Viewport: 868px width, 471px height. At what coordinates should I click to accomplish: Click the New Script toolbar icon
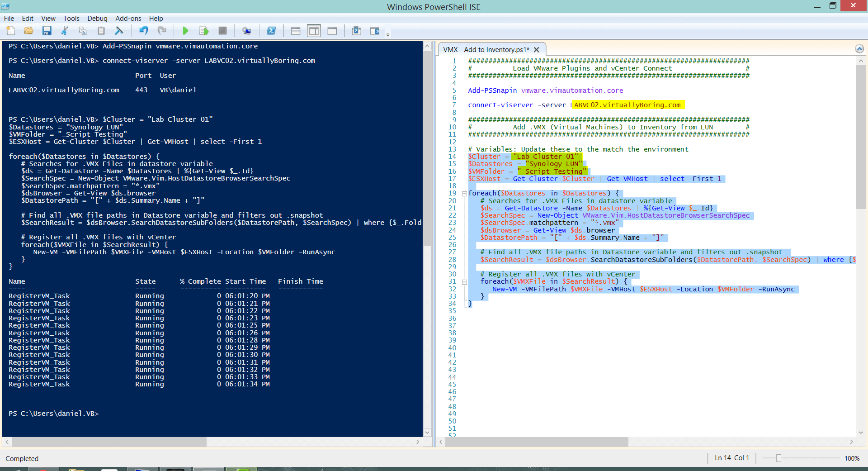coord(11,31)
